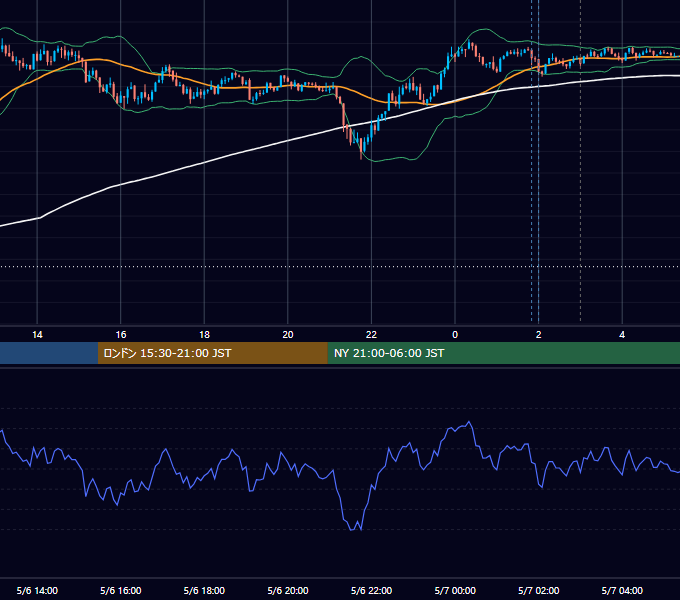Click the 5/6 14:00 date label
This screenshot has height=600, width=680.
pyautogui.click(x=37, y=590)
